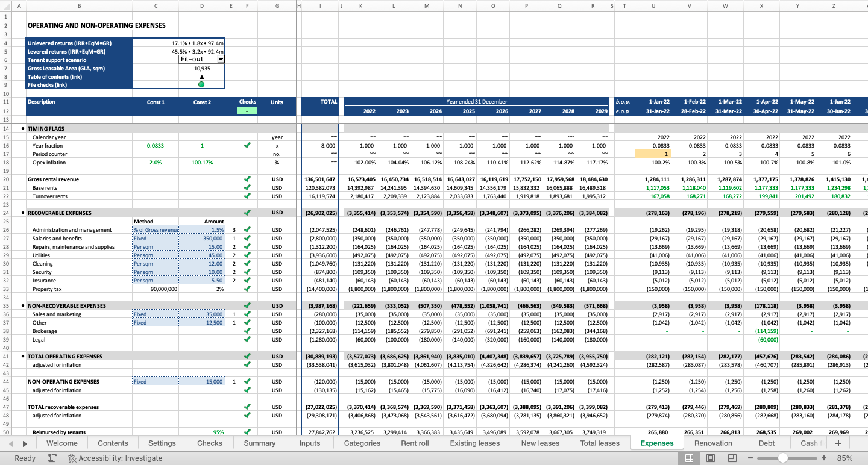Switch to Page Break Preview icon
This screenshot has height=465, width=868.
732,458
